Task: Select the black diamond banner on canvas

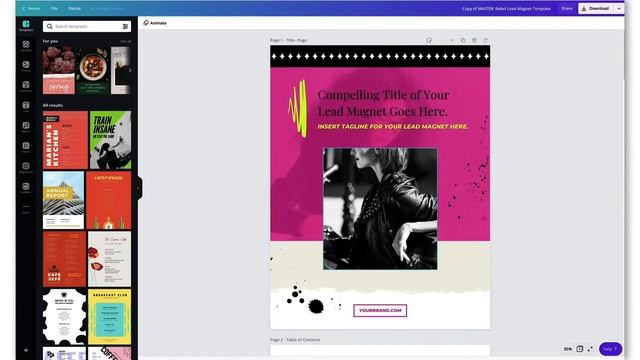Action: [380, 56]
